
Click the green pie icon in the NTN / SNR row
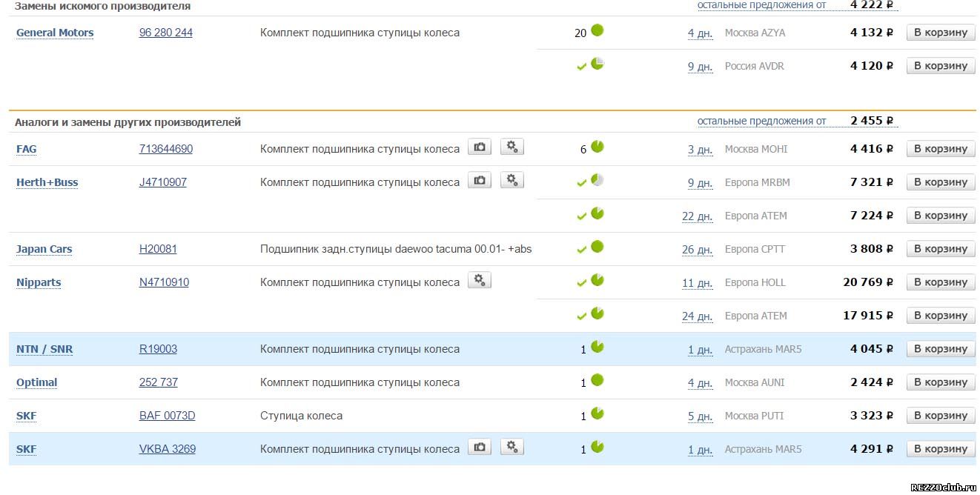597,347
